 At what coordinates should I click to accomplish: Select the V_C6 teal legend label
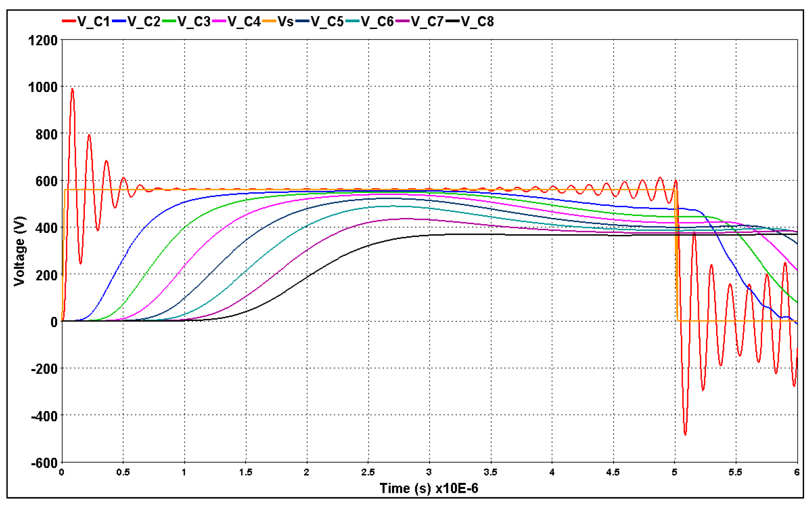click(377, 22)
